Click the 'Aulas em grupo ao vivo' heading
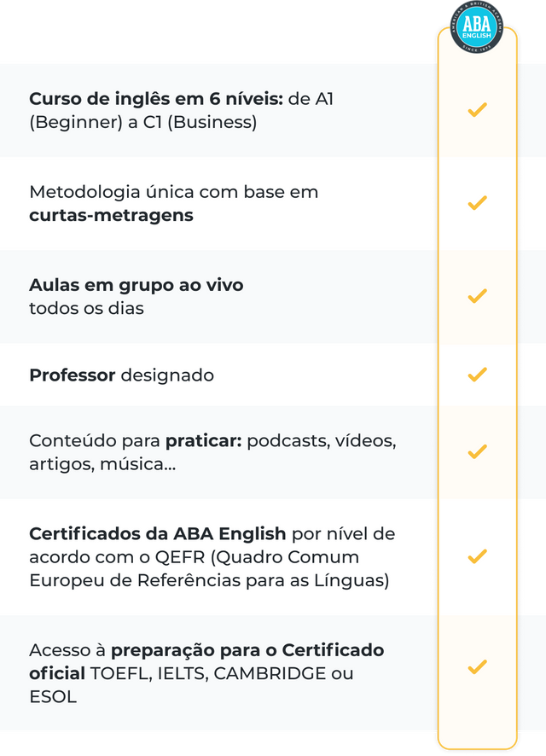The height and width of the screenshot is (756, 546). (x=136, y=285)
